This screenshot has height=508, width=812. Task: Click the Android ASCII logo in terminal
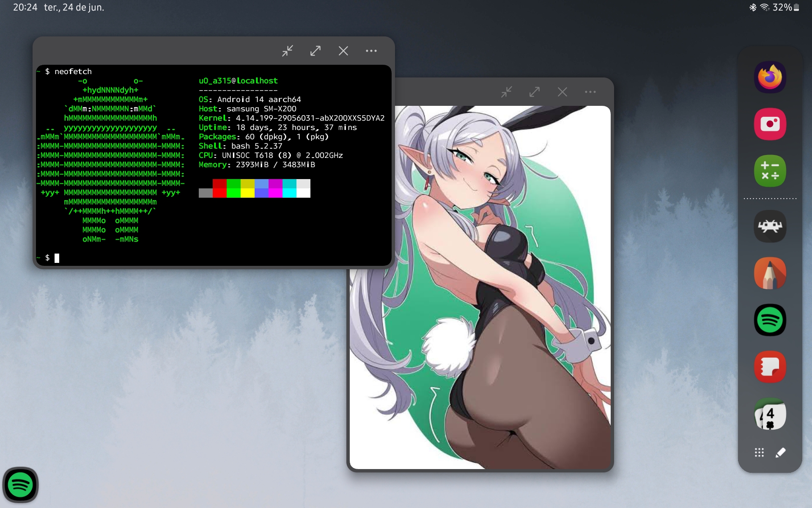[x=110, y=160]
